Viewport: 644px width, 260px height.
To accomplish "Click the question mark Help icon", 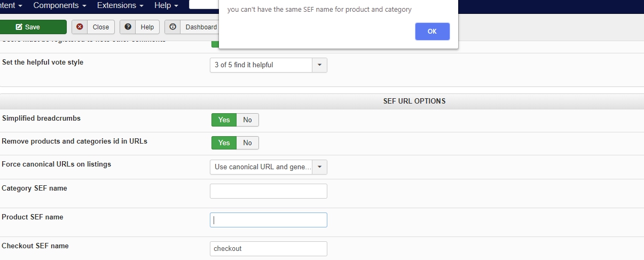I will click(x=128, y=27).
